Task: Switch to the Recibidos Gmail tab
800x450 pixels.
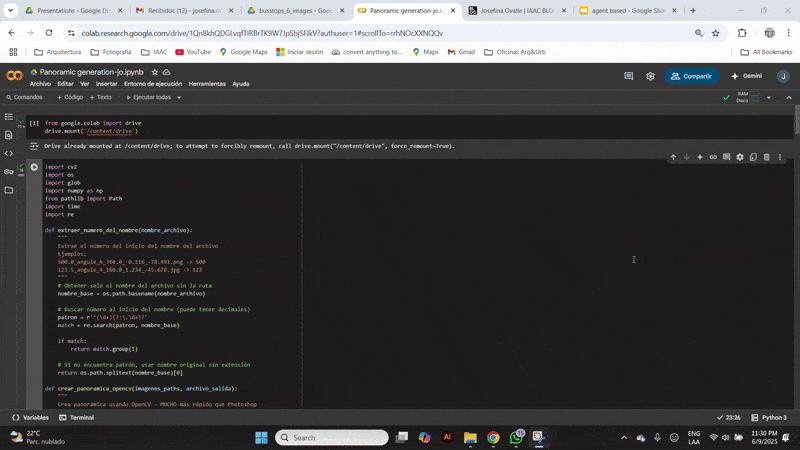Action: (184, 10)
